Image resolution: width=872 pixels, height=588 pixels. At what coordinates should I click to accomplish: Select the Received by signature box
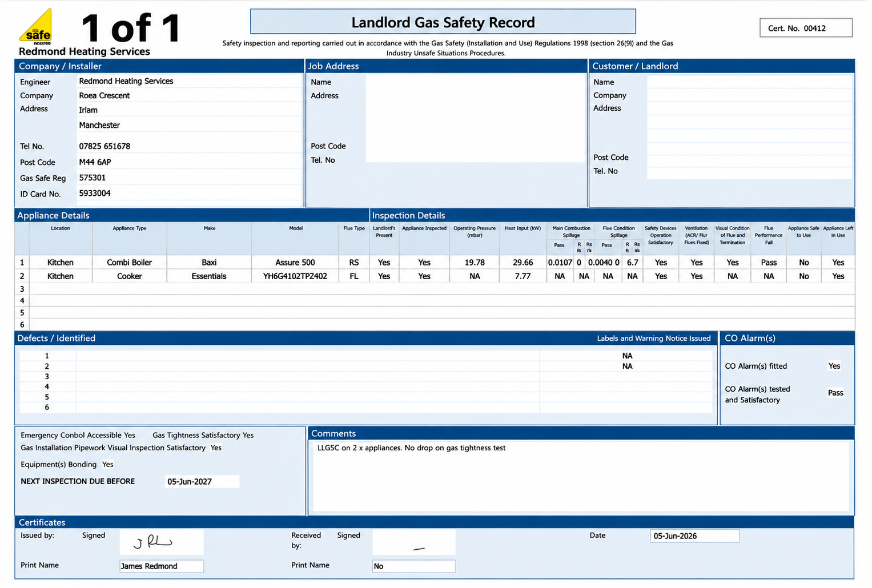pyautogui.click(x=414, y=542)
